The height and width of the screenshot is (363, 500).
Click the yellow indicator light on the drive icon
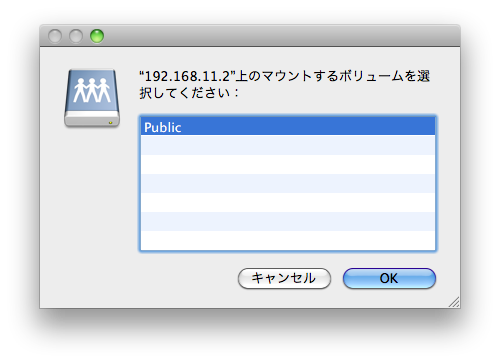click(x=110, y=123)
